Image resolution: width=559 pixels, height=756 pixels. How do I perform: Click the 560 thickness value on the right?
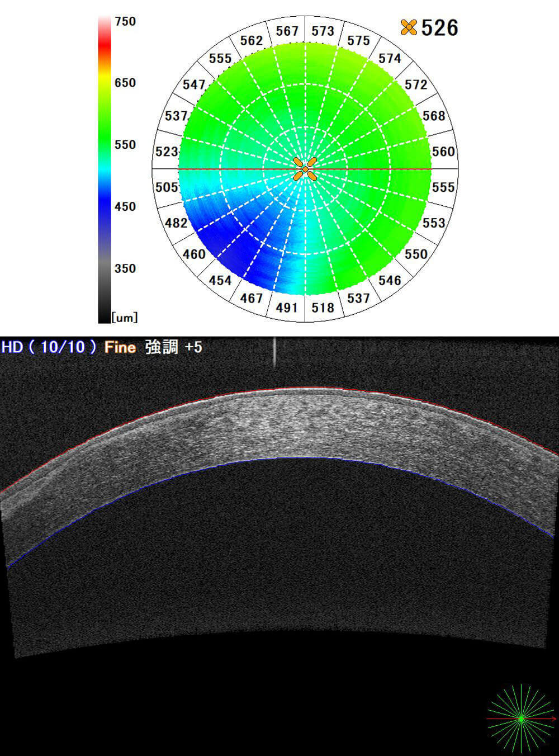pyautogui.click(x=443, y=152)
